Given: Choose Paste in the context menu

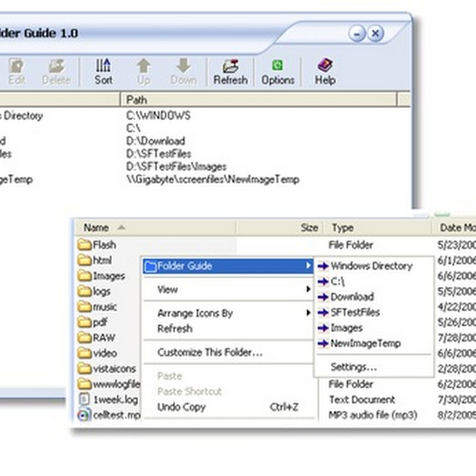Looking at the screenshot, I should [228, 376].
